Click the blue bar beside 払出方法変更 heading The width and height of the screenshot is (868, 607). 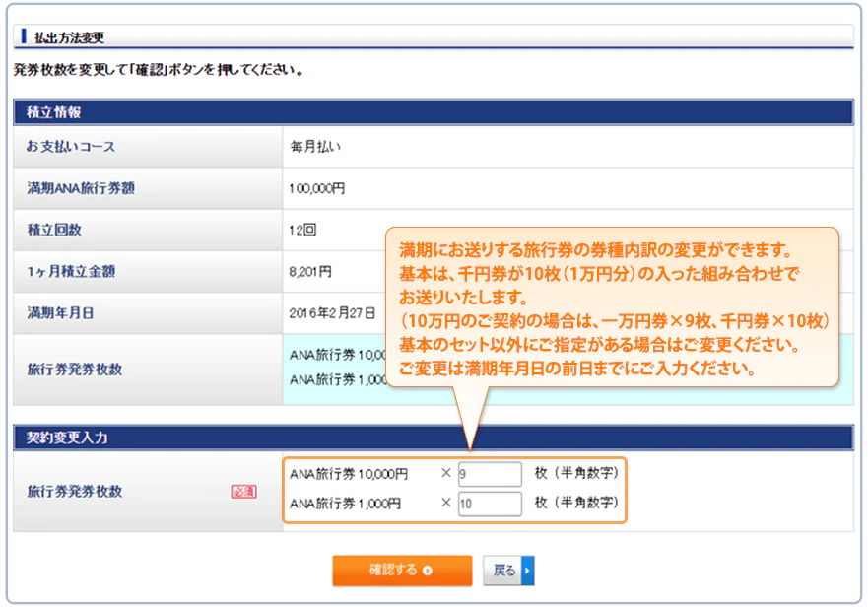[24, 37]
